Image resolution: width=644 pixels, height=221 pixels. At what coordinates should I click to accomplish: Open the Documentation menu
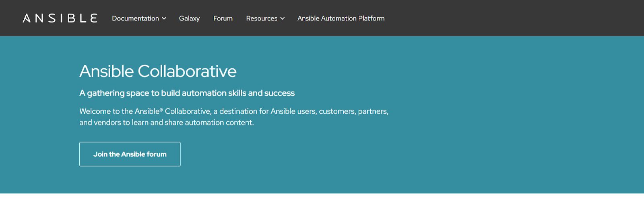[x=135, y=18]
